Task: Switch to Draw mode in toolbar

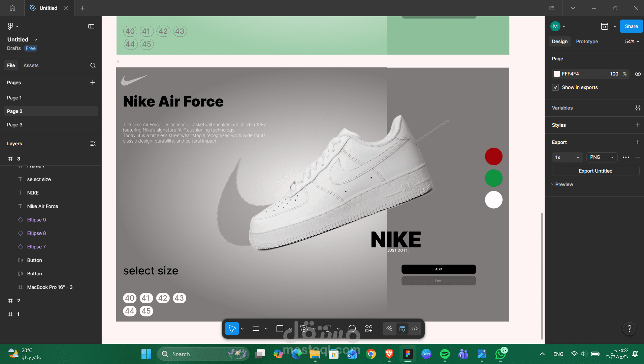Action: (389, 329)
